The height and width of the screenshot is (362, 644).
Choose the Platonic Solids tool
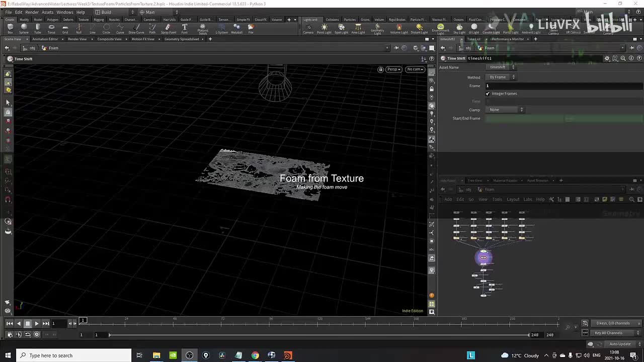[x=203, y=28]
